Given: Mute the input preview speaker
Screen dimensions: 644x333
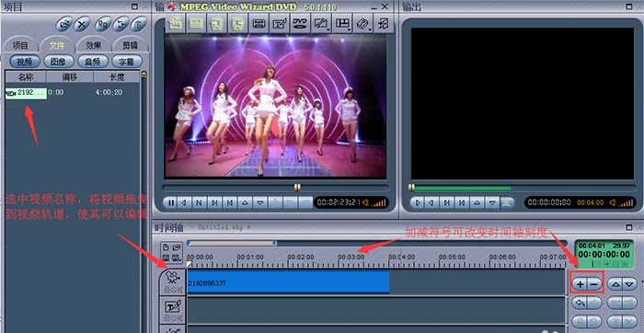Looking at the screenshot, I should point(366,202).
